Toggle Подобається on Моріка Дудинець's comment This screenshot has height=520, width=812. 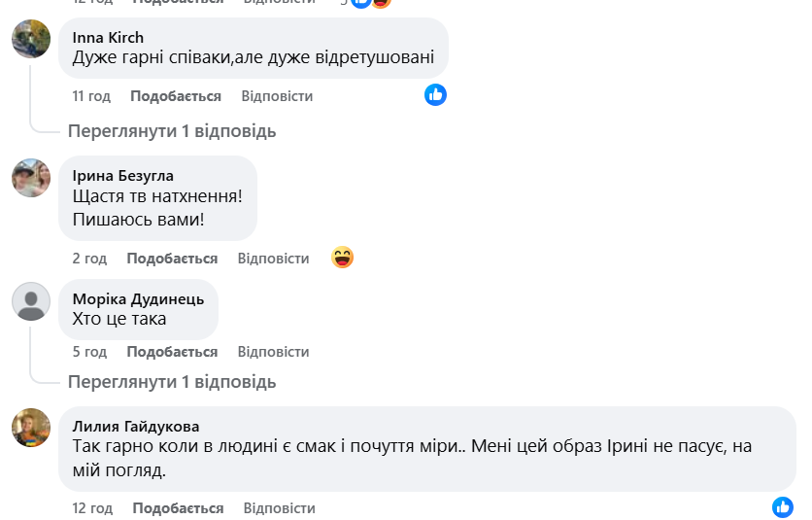[172, 352]
